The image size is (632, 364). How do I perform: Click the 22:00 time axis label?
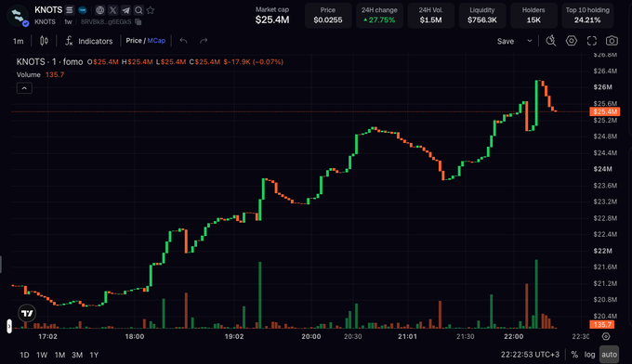513,336
